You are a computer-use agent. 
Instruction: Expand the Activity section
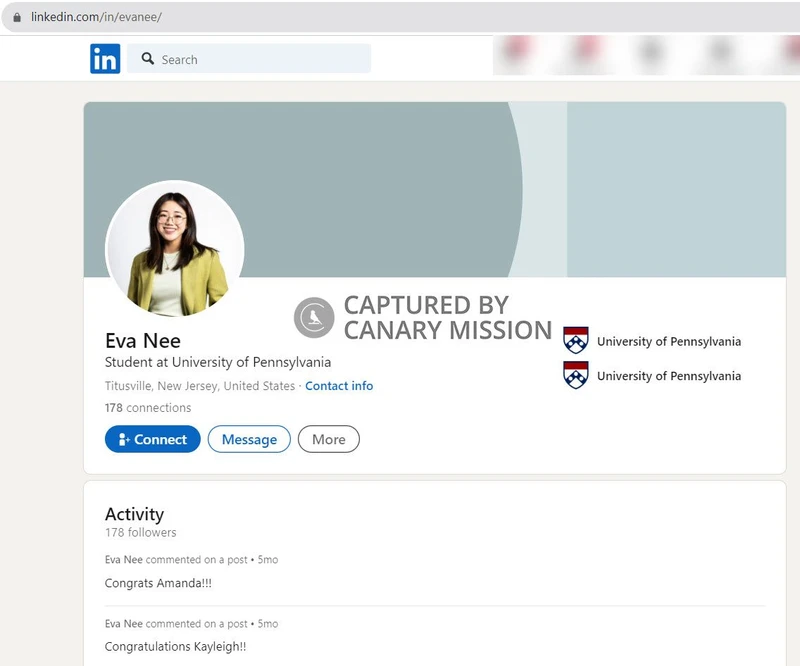pyautogui.click(x=133, y=513)
